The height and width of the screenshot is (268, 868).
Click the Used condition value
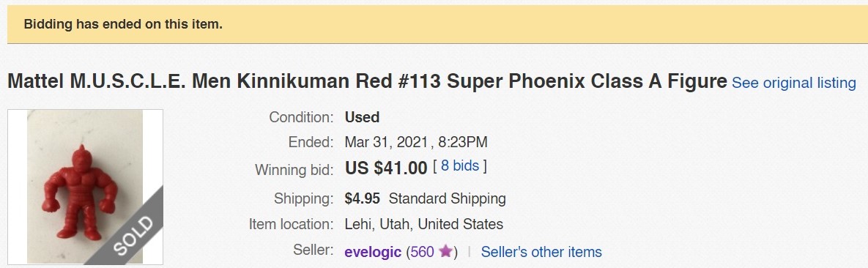362,117
